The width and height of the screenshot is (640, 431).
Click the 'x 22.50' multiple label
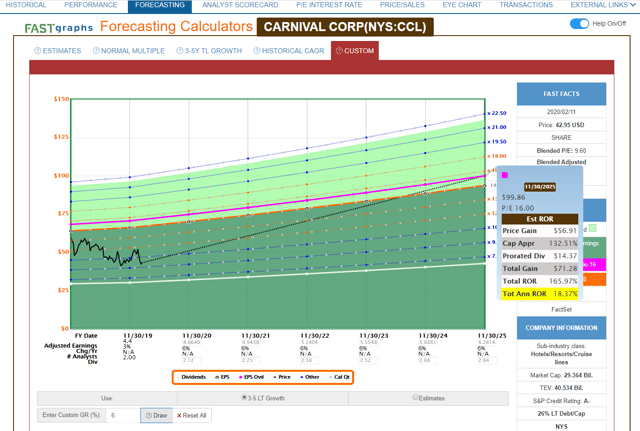(497, 113)
